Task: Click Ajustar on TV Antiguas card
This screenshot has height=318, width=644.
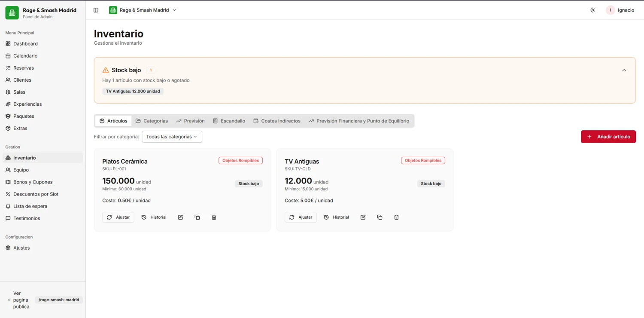Action: click(301, 217)
